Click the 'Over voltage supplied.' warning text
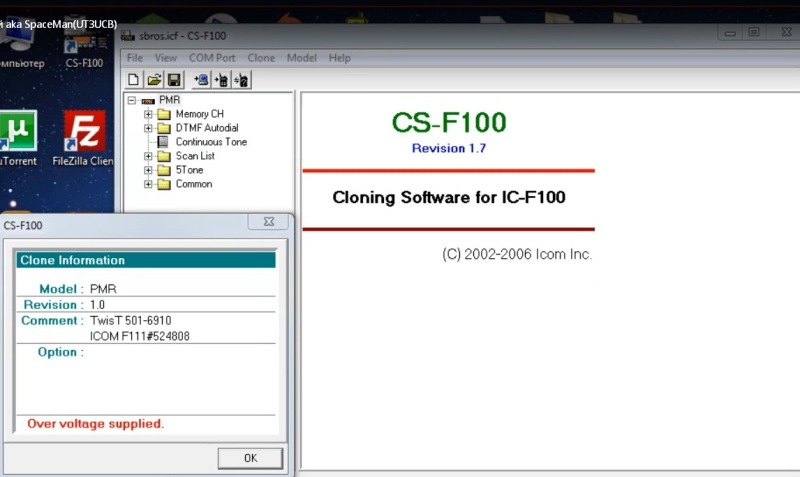 click(95, 423)
